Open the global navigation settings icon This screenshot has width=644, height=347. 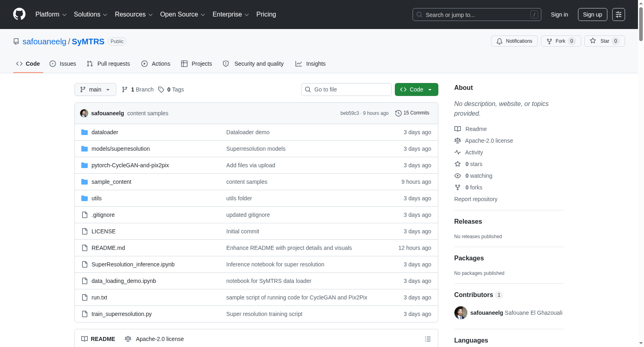(619, 15)
